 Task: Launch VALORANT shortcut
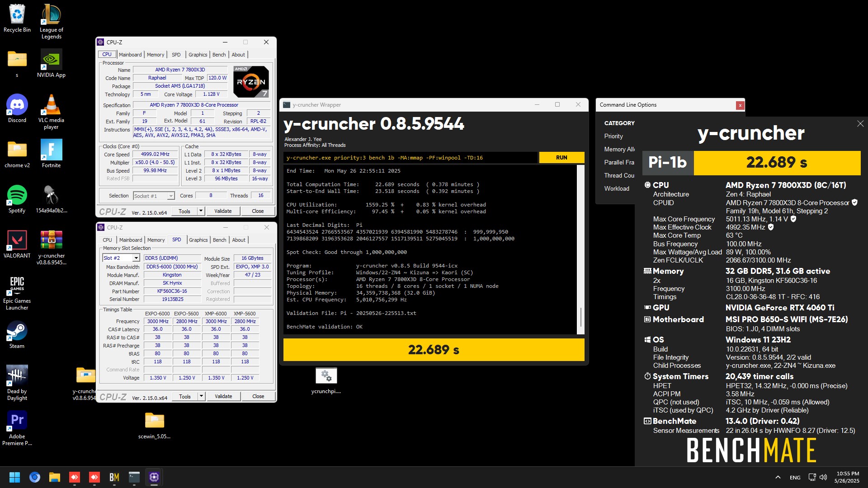17,244
